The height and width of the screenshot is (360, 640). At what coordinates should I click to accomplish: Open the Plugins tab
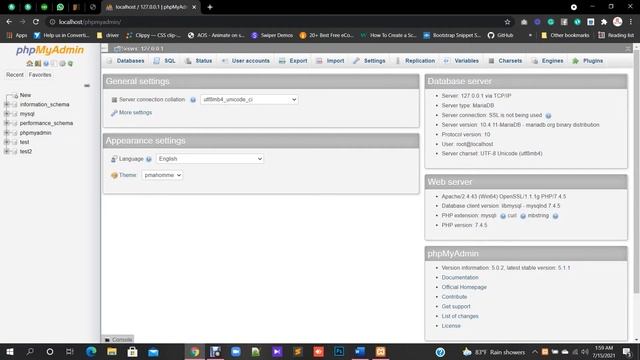click(x=588, y=61)
